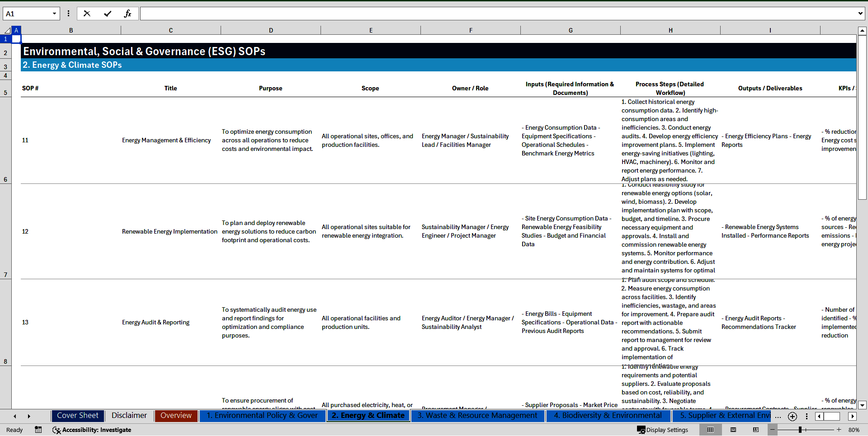Click Accessibility: Investigate in status bar

[x=92, y=430]
